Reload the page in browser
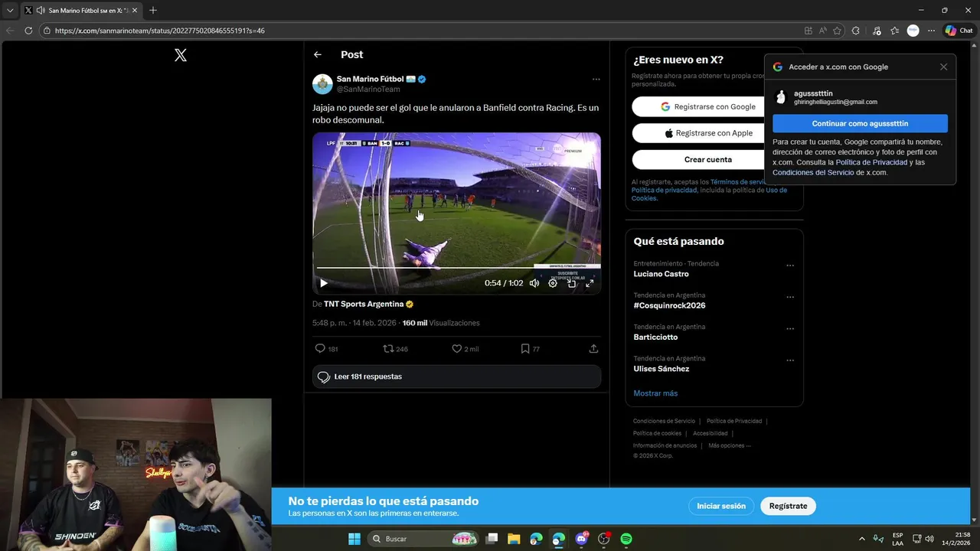 pyautogui.click(x=28, y=31)
